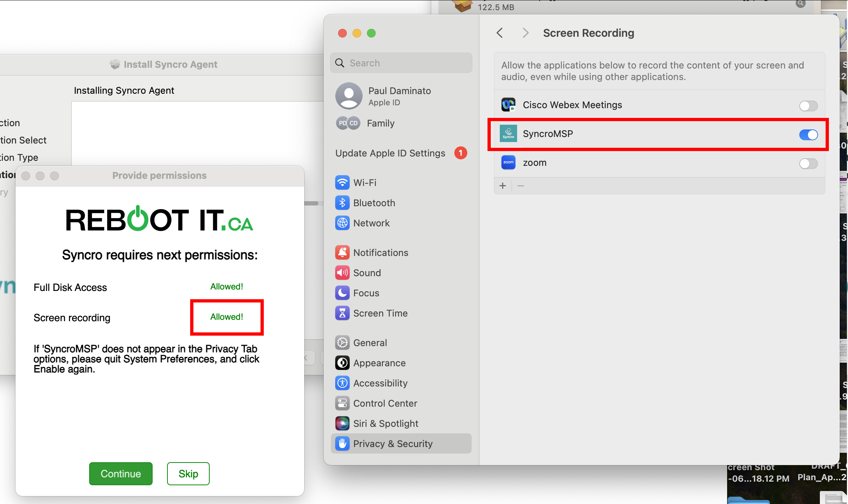Select the Network globe icon
The width and height of the screenshot is (848, 504).
pyautogui.click(x=342, y=223)
